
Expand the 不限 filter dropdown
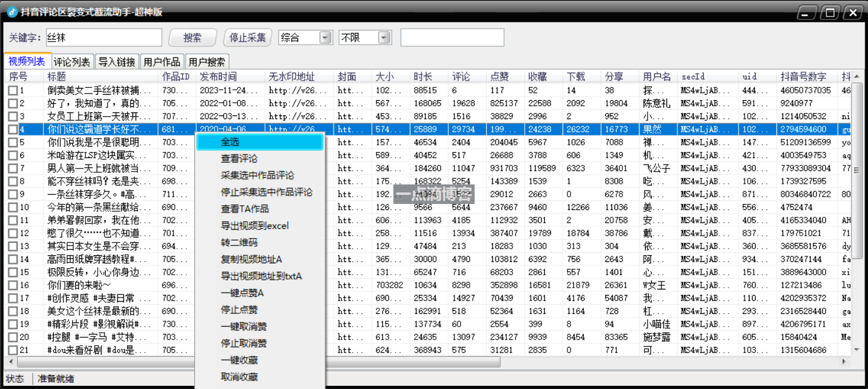tap(384, 38)
